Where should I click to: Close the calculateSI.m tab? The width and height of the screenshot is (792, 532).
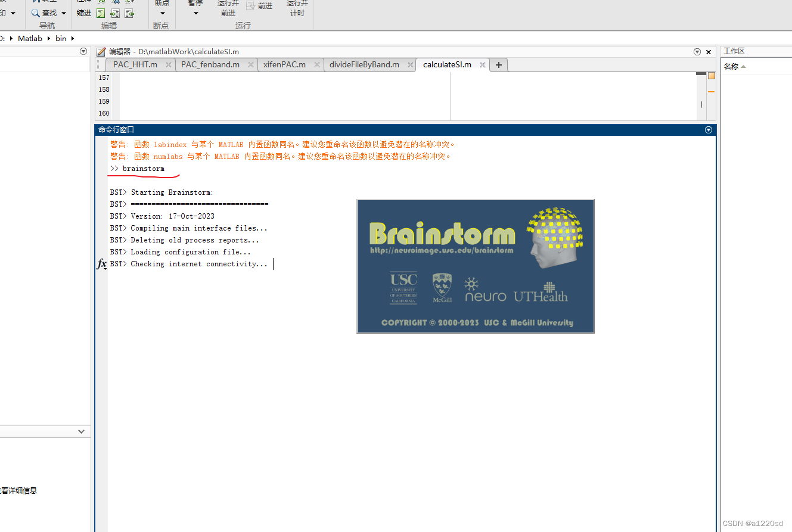[x=482, y=65]
